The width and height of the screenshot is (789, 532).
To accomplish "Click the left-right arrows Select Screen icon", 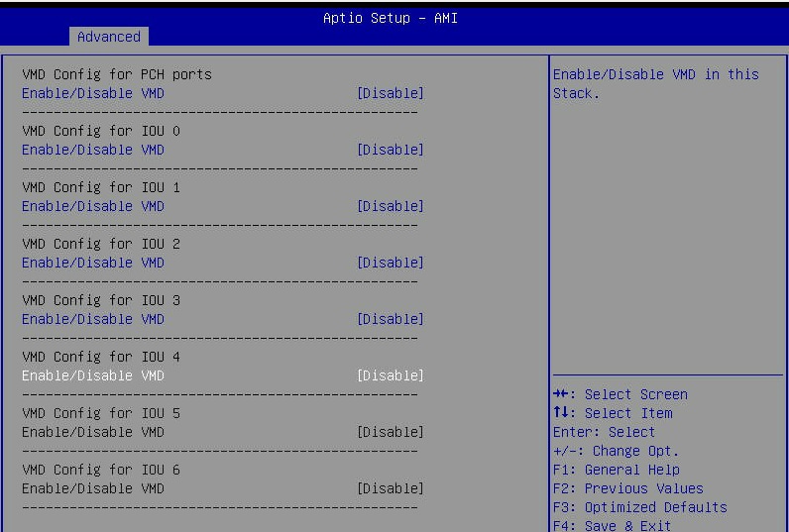I will click(x=560, y=394).
